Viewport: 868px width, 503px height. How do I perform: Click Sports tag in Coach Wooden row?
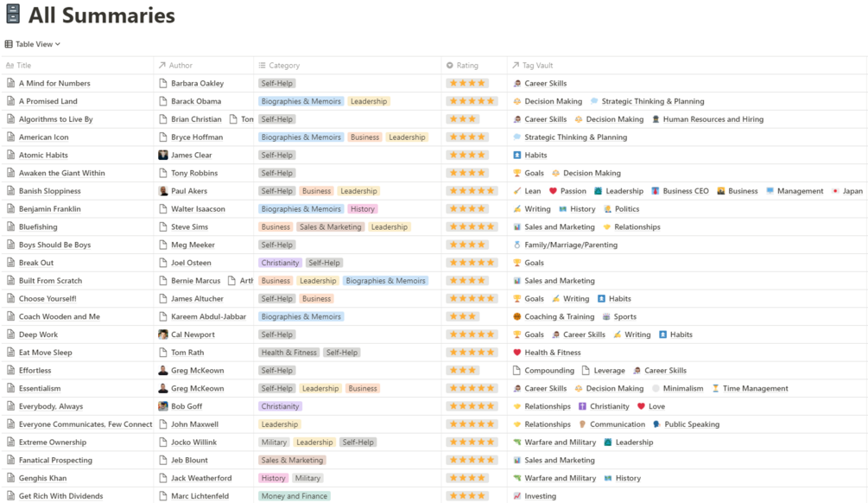(x=625, y=317)
